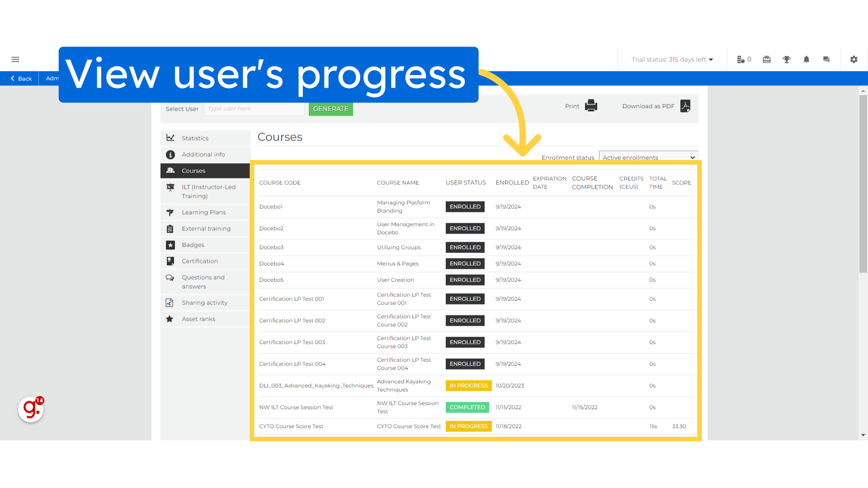The width and height of the screenshot is (868, 488).
Task: Click the Statistics sidebar icon
Action: tap(170, 138)
